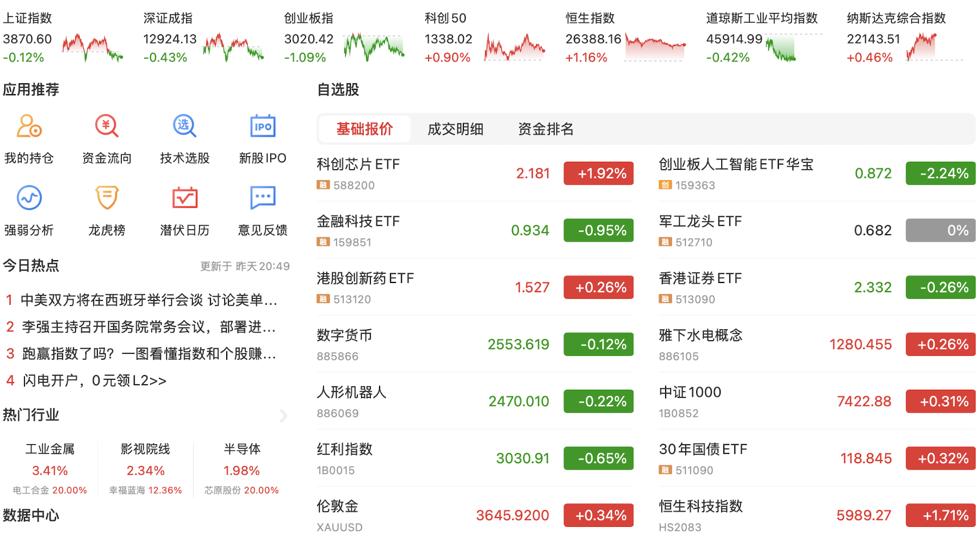Open the 意见反馈 feedback icon

click(x=263, y=198)
